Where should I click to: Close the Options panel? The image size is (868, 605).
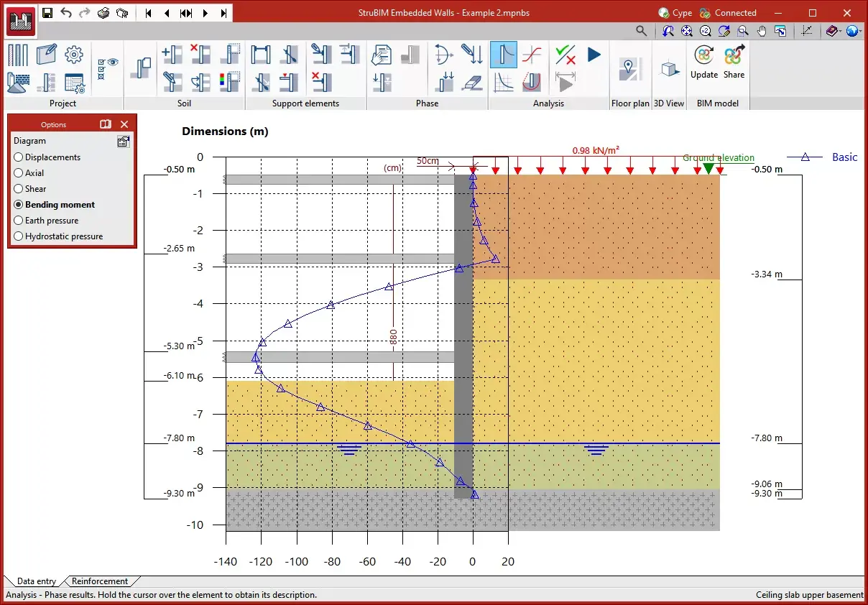pos(124,124)
